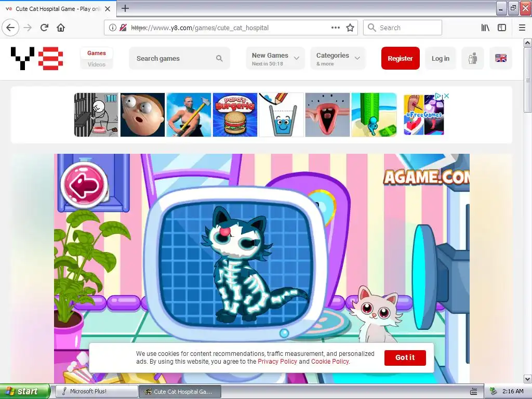Screen dimensions: 532x399
Task: Click the Log in button
Action: (x=441, y=58)
